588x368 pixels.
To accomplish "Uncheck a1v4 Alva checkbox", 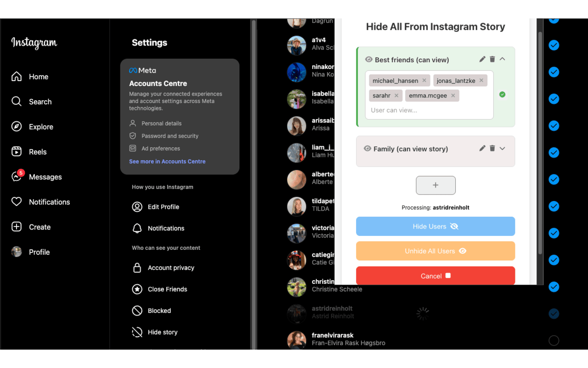I will pos(554,46).
